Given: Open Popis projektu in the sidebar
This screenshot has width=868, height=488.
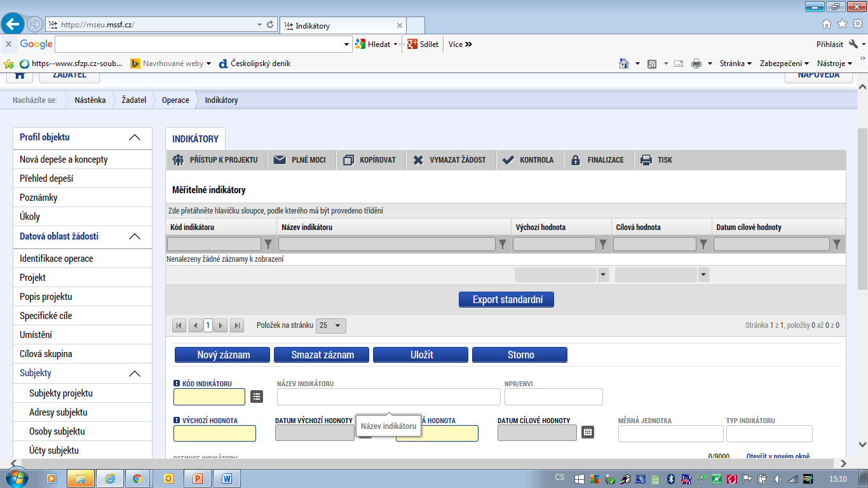Looking at the screenshot, I should [83, 297].
